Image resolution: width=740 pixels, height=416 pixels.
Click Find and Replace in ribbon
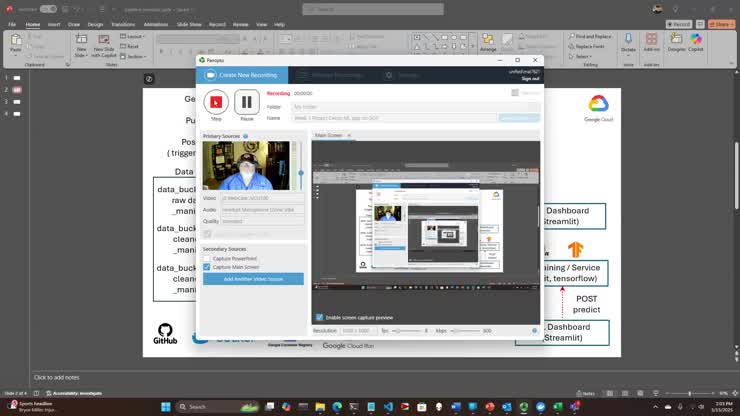(590, 36)
